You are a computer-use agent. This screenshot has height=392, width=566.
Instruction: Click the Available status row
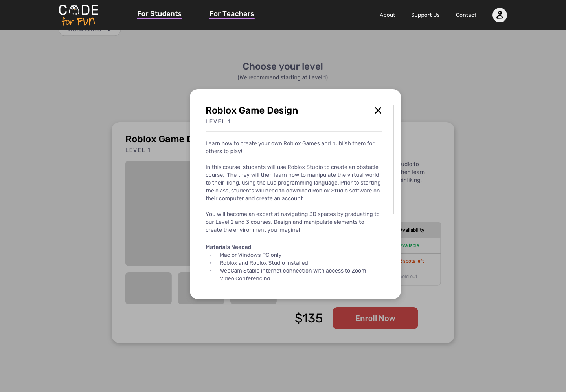(420, 245)
